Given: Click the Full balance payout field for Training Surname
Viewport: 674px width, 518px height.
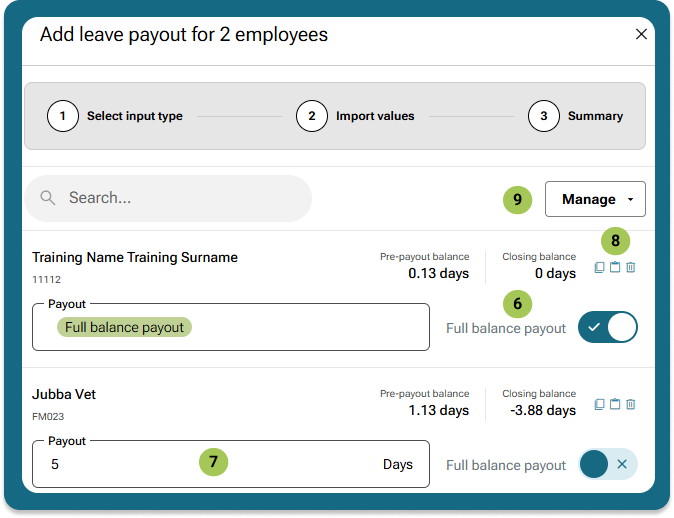Looking at the screenshot, I should point(230,327).
